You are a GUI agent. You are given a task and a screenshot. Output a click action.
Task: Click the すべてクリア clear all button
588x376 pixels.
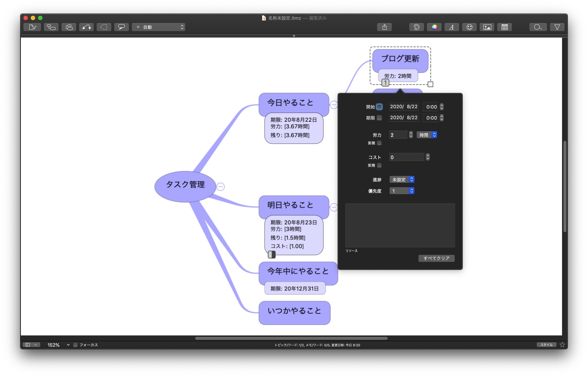point(436,258)
